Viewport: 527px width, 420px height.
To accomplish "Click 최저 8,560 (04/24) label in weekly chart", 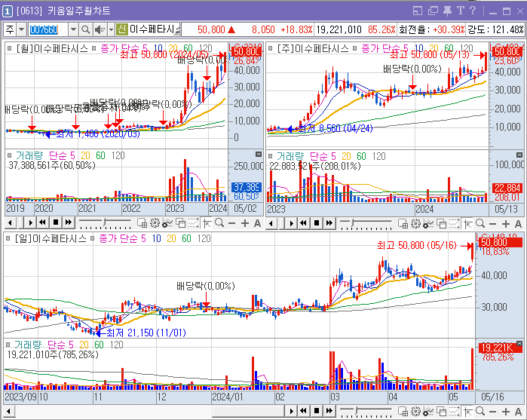I will click(x=336, y=128).
